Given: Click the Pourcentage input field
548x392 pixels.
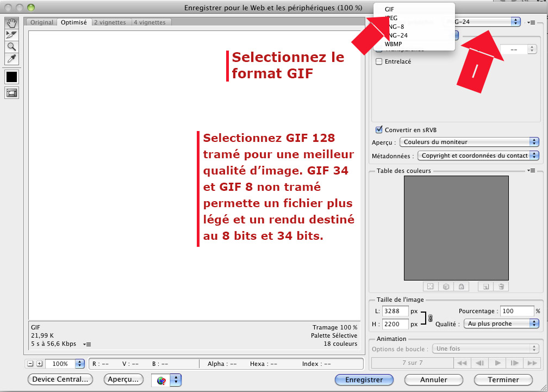Looking at the screenshot, I should coord(516,312).
